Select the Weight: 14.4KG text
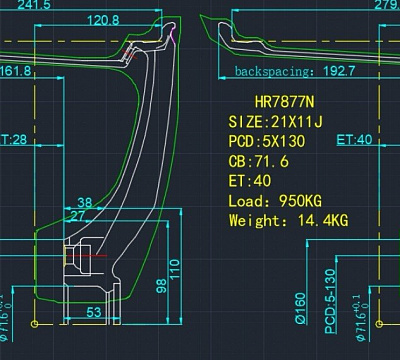The image size is (400, 360). (288, 221)
